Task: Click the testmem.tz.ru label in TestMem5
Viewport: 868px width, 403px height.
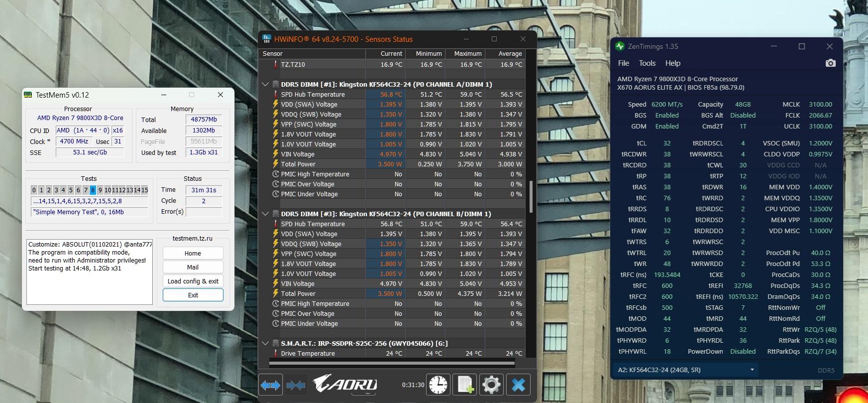Action: (x=193, y=238)
